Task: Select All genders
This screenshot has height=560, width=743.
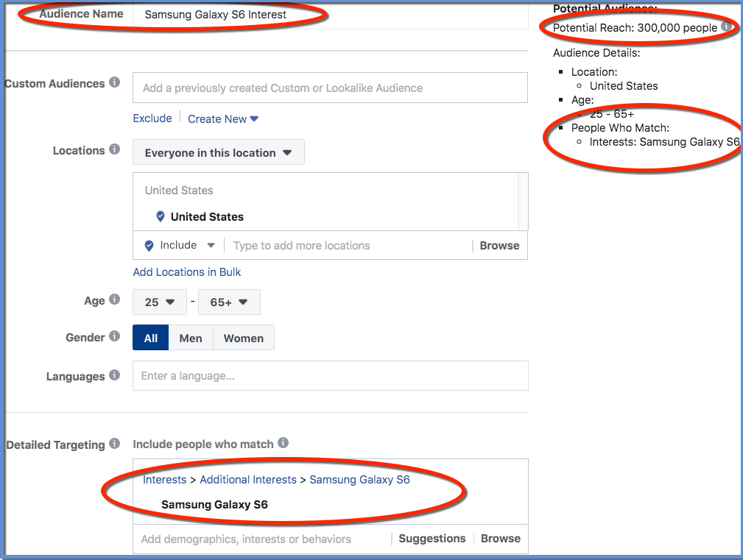Action: 151,338
